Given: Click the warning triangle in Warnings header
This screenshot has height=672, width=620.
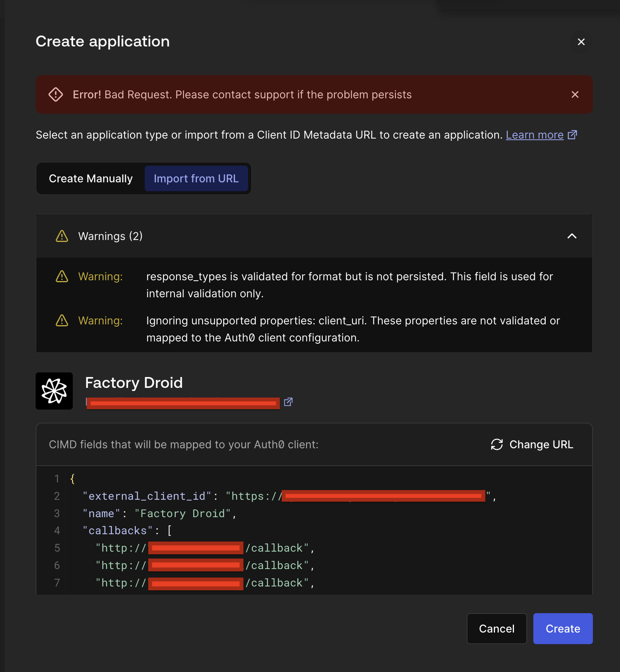Looking at the screenshot, I should [62, 236].
